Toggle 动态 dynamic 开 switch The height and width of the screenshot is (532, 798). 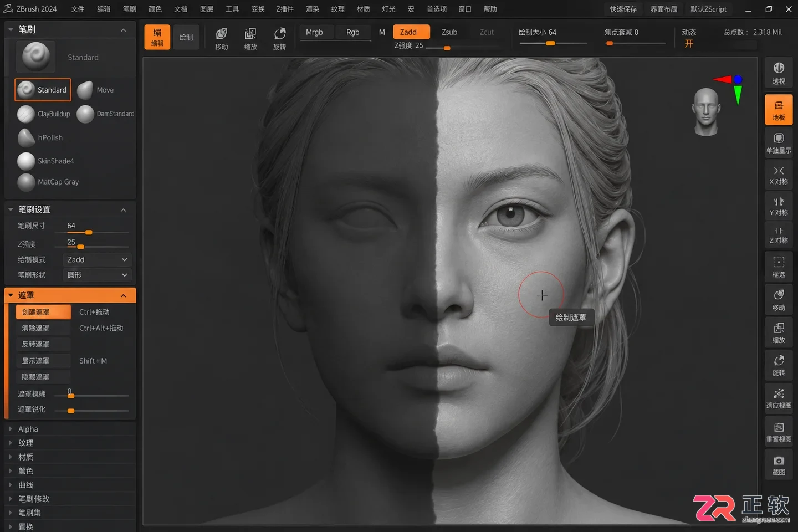coord(689,44)
